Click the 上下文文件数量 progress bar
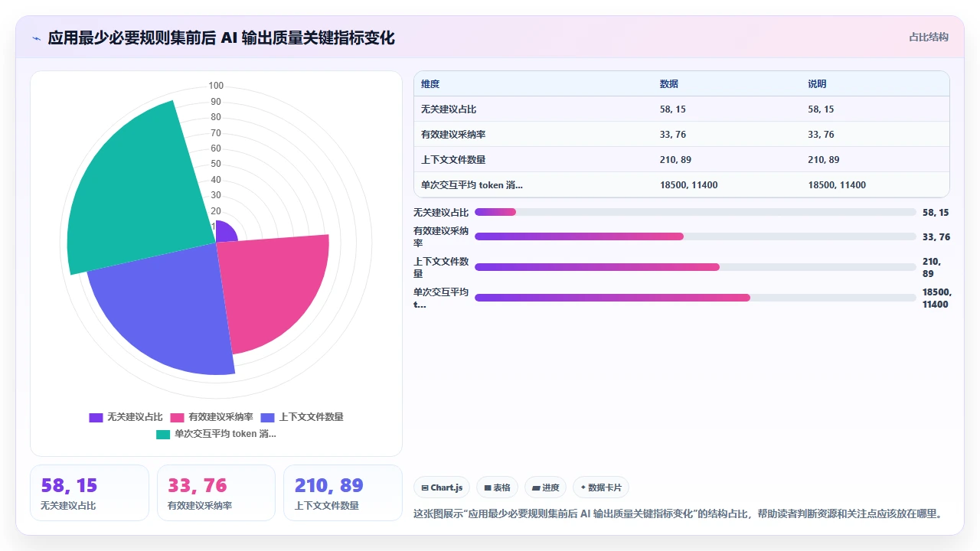 695,267
